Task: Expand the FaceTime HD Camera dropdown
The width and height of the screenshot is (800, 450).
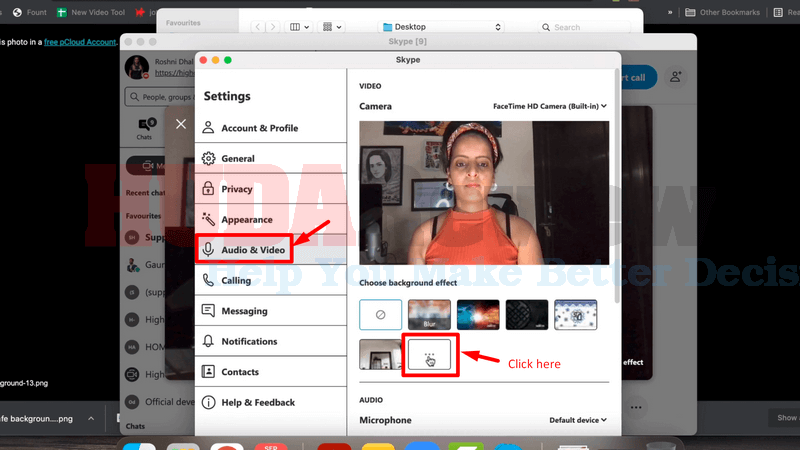Action: point(550,106)
